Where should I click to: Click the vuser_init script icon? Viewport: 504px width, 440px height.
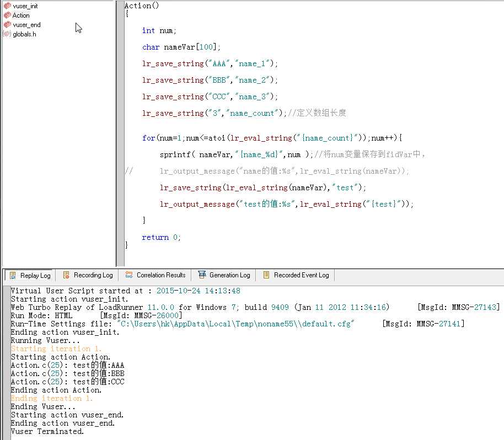[x=7, y=6]
